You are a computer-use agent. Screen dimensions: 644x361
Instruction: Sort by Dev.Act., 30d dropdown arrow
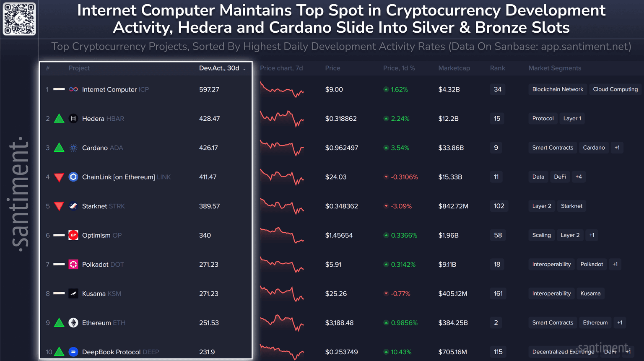point(244,69)
